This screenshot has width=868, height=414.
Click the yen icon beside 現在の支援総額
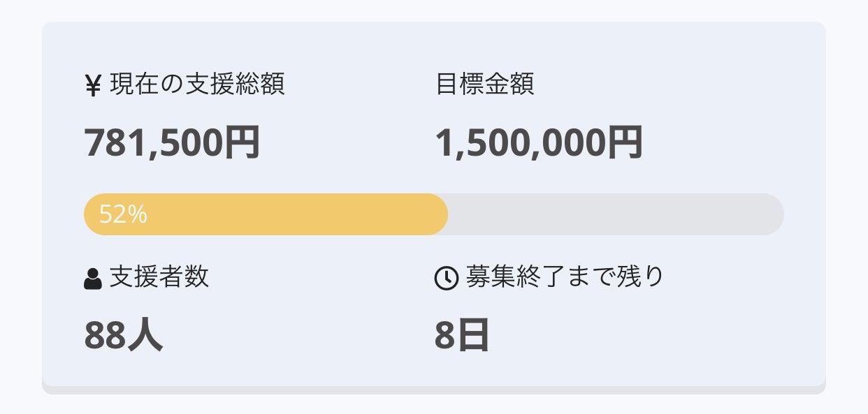point(93,85)
